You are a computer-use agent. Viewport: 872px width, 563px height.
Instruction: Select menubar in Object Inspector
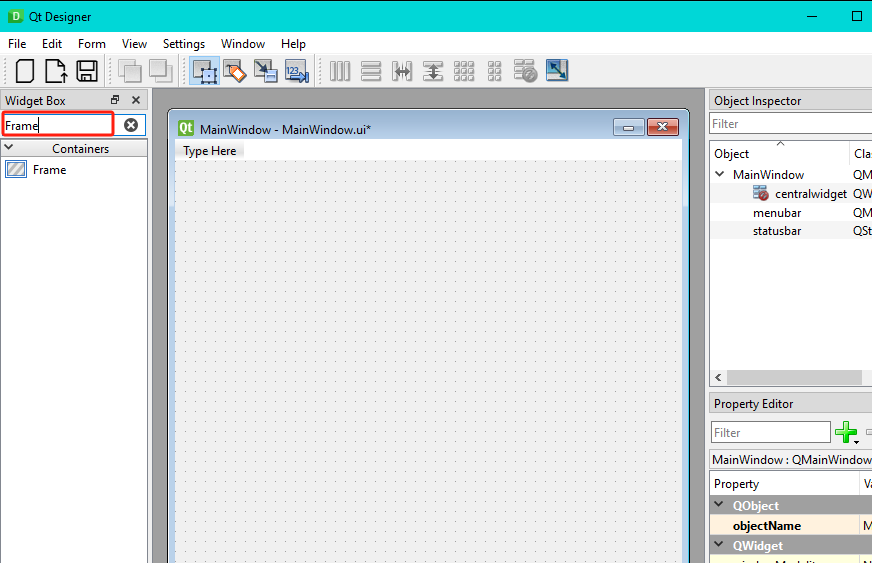click(777, 213)
